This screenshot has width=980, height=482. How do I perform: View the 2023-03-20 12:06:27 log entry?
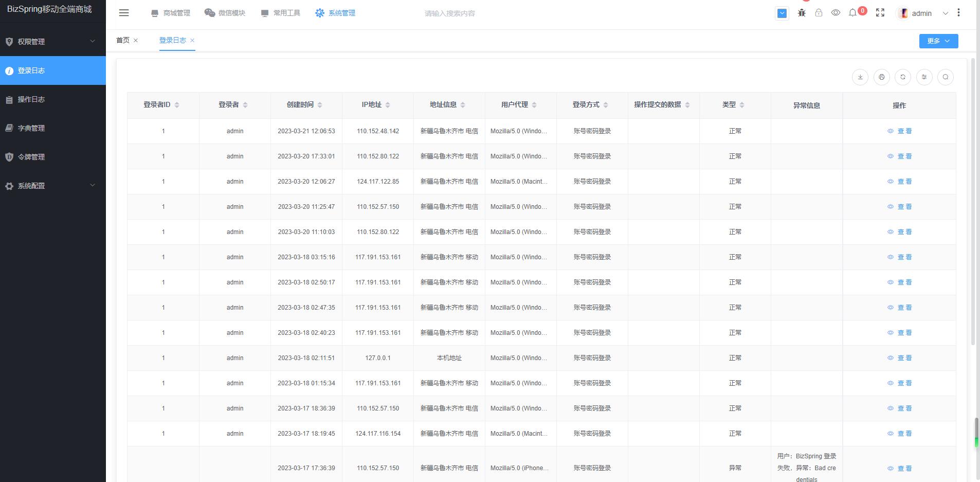899,182
